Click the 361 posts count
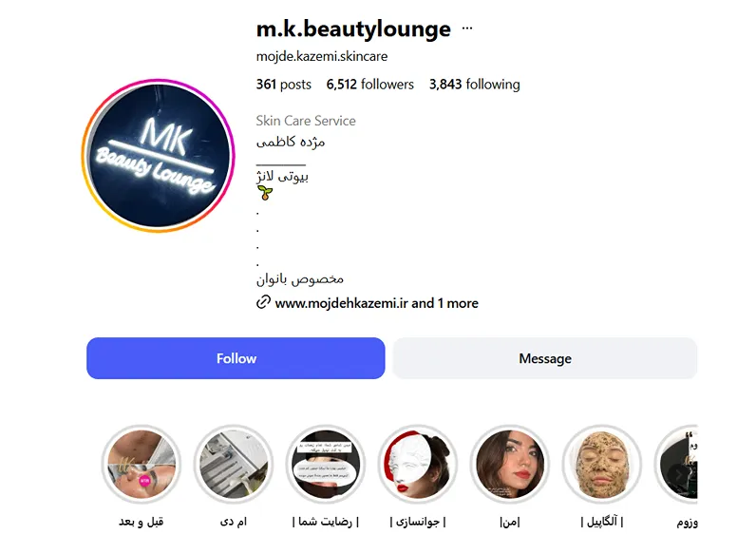756x554 pixels. [283, 84]
